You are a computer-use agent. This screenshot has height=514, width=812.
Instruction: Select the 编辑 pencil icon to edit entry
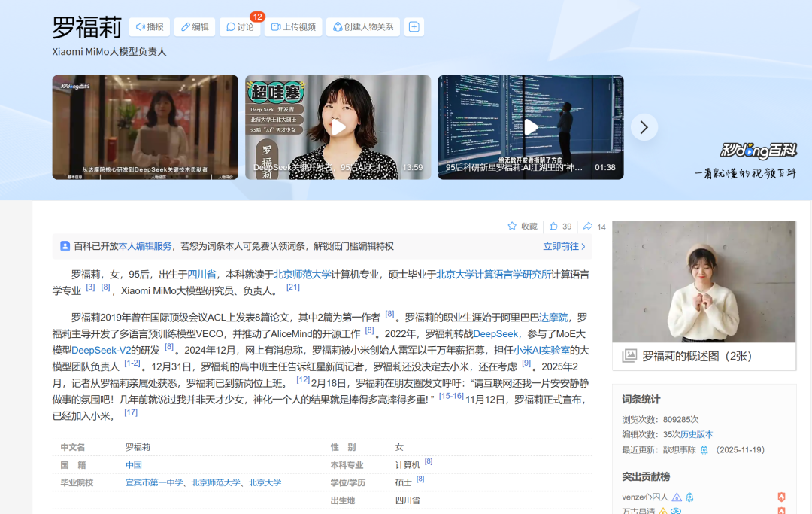click(x=186, y=26)
